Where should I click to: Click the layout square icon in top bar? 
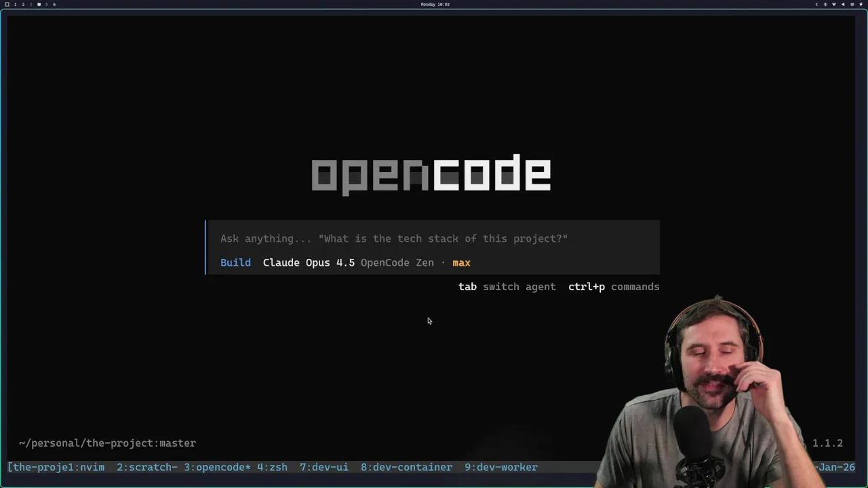(x=7, y=4)
